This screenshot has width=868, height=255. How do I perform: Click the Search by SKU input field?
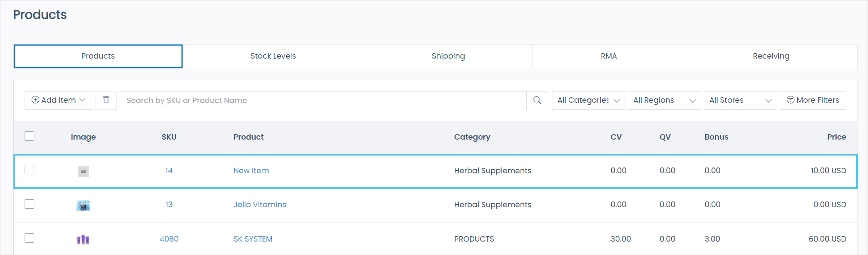(x=322, y=100)
